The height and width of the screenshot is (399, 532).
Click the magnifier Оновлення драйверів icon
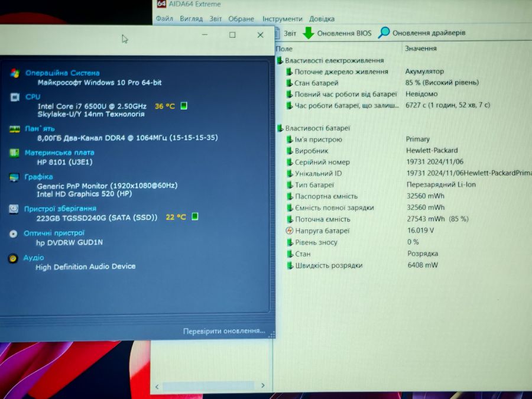coord(384,33)
